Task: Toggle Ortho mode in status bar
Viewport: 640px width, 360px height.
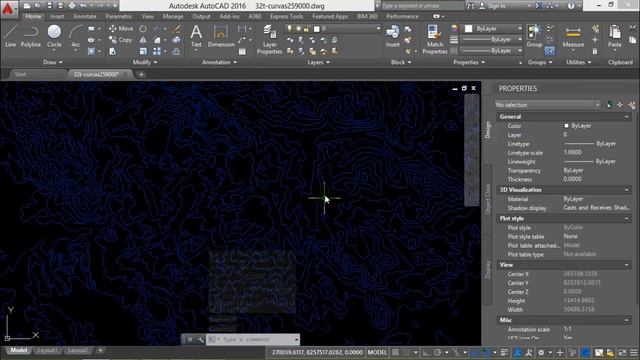Action: [x=426, y=352]
